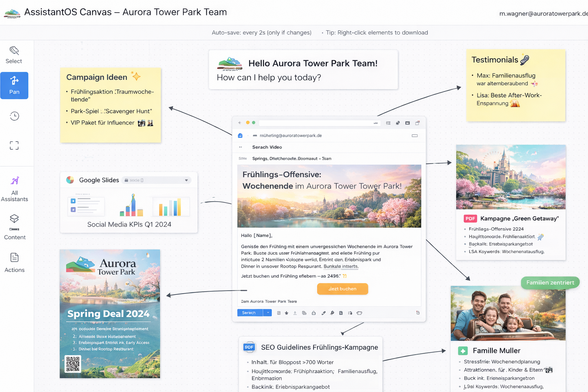Click the ellipsis in email address bar
This screenshot has width=588, height=392.
click(376, 123)
